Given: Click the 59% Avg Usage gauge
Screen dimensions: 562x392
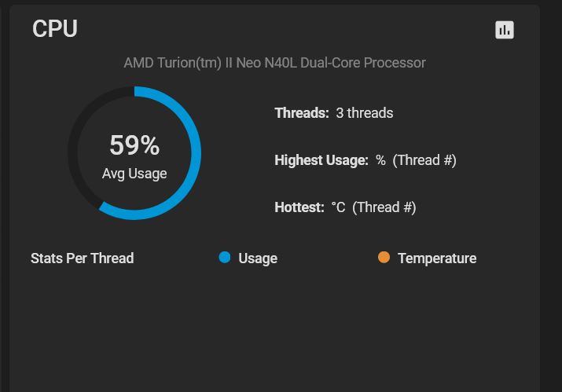Looking at the screenshot, I should point(134,153).
